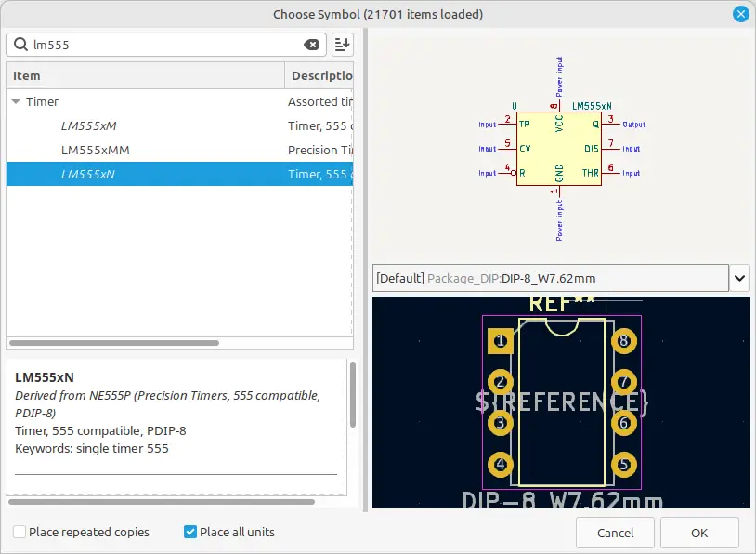Click the Item column header
Viewport: 756px width, 554px height.
coord(145,75)
